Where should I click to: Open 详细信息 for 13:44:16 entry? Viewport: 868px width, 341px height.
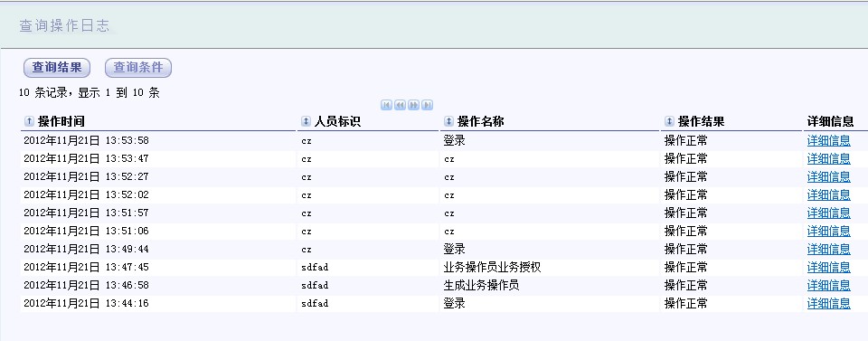pyautogui.click(x=829, y=303)
